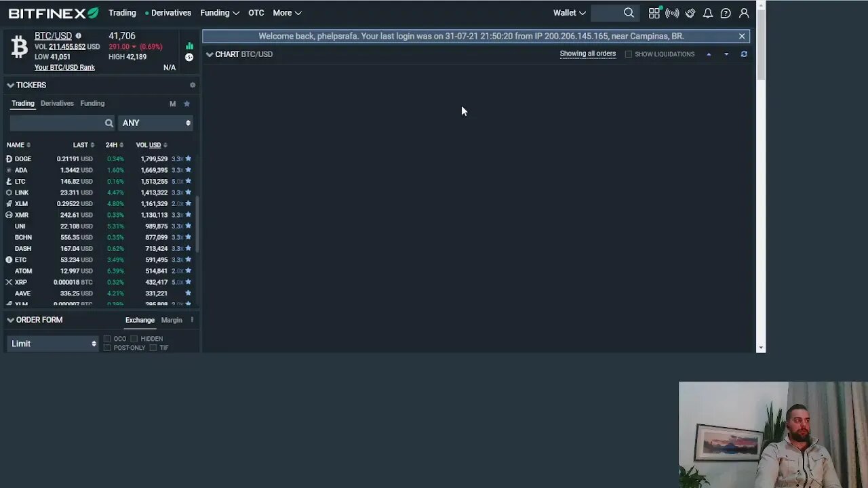Click the round icon below bar chart

click(x=189, y=57)
